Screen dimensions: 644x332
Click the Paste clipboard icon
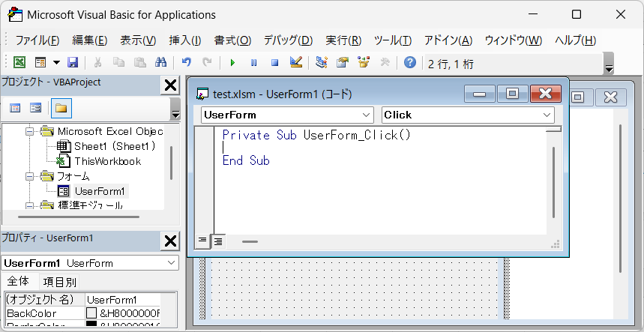[140, 62]
